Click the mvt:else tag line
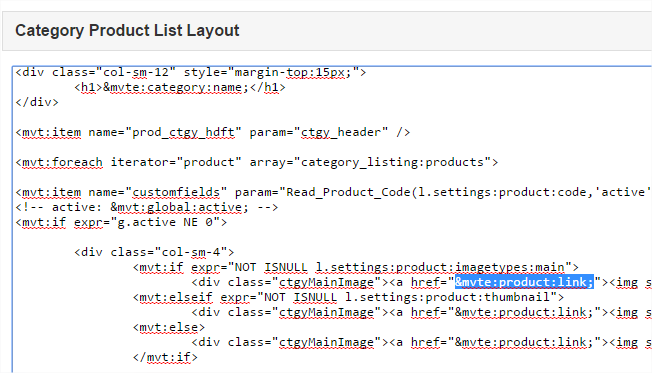Image resolution: width=652 pixels, height=373 pixels. [169, 327]
